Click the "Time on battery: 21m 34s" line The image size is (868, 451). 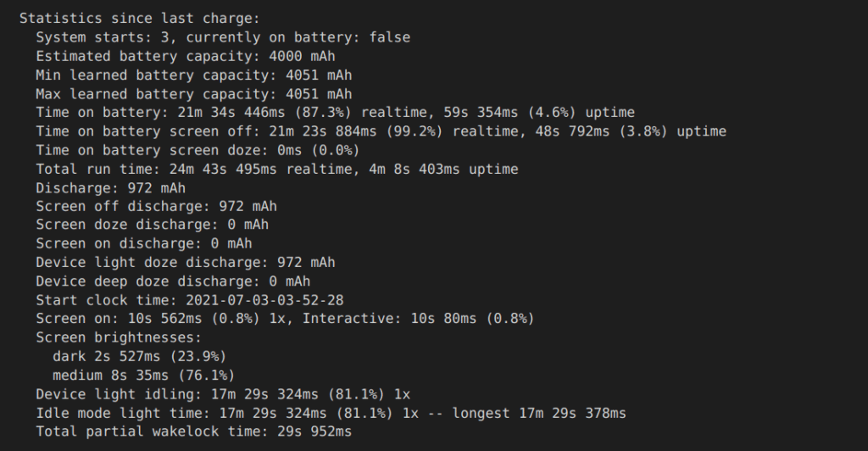(335, 113)
